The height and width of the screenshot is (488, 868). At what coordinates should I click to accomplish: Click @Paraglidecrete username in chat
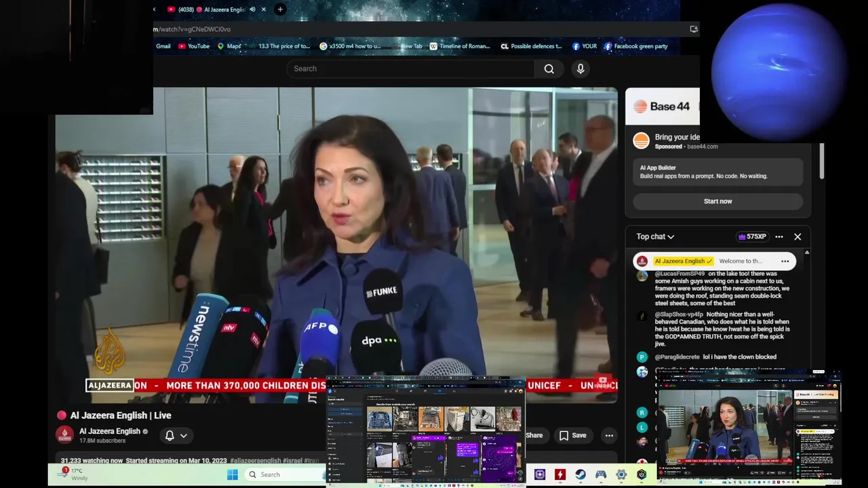[677, 357]
